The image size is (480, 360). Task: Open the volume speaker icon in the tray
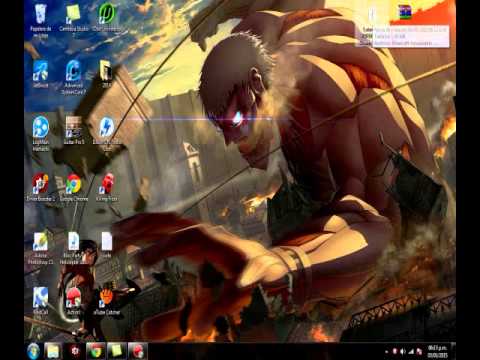403,351
